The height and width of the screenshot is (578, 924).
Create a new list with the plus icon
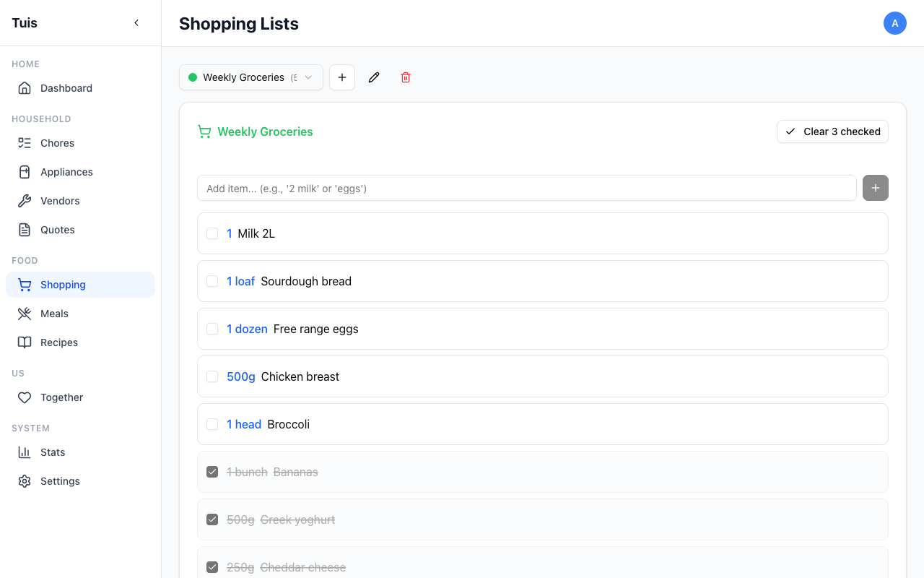342,77
